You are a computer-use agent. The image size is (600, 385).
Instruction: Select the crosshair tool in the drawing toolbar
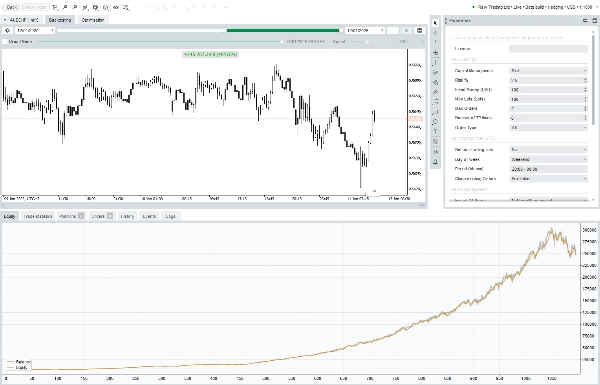tap(435, 33)
